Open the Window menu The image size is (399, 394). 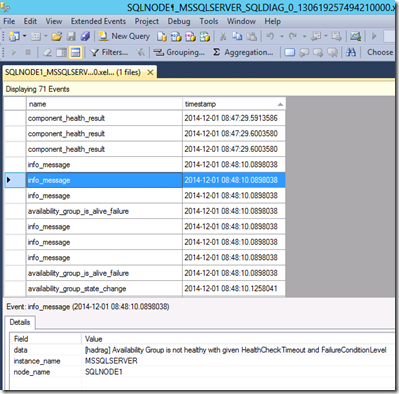[241, 21]
